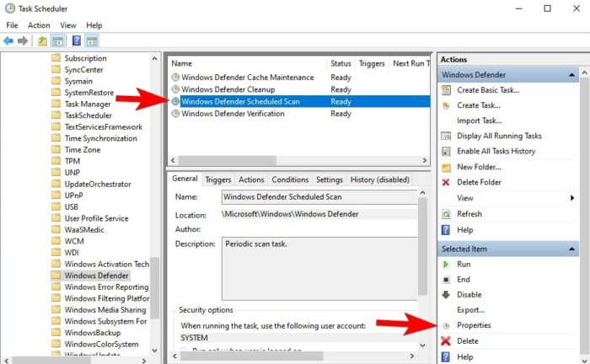Click the Enable All Tasks History icon
590x364 pixels.
[446, 151]
